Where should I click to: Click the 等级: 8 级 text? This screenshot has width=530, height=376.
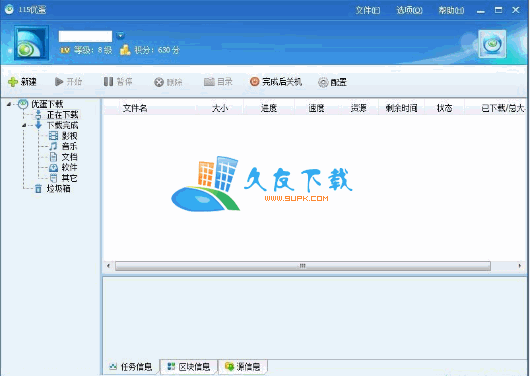coord(93,50)
